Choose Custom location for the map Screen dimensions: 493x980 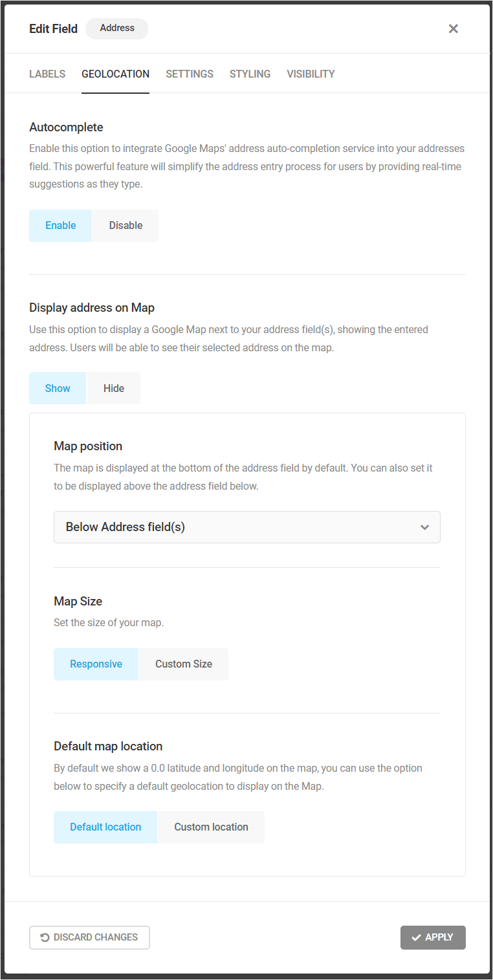[211, 827]
